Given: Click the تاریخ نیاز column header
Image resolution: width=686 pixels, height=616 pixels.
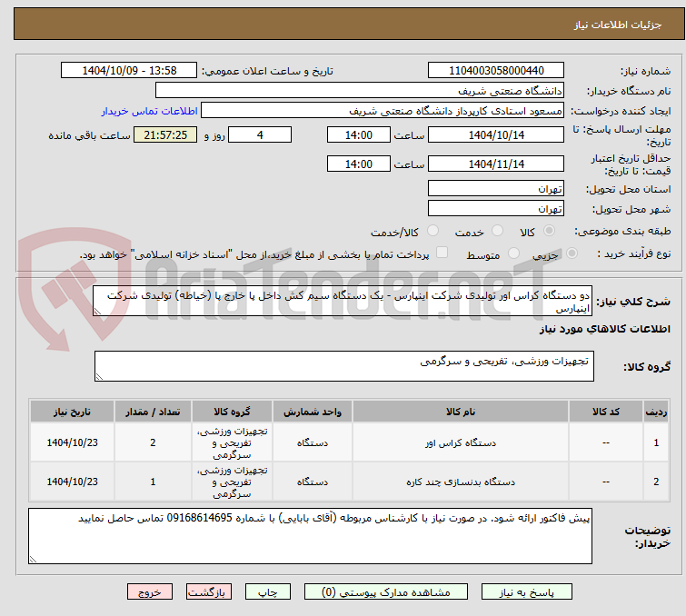Looking at the screenshot, I should point(72,412).
